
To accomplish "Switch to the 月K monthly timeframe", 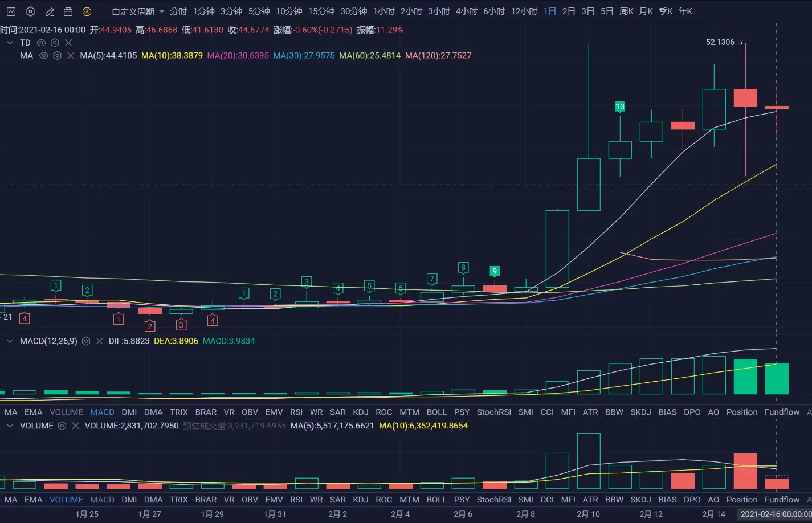I will pyautogui.click(x=646, y=11).
